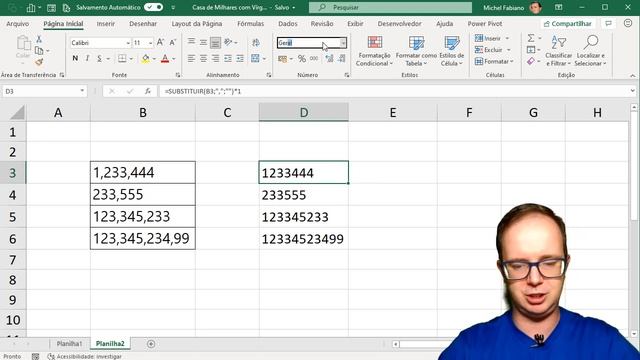Toggle middle vertical alignment
The height and width of the screenshot is (360, 640).
click(x=203, y=42)
